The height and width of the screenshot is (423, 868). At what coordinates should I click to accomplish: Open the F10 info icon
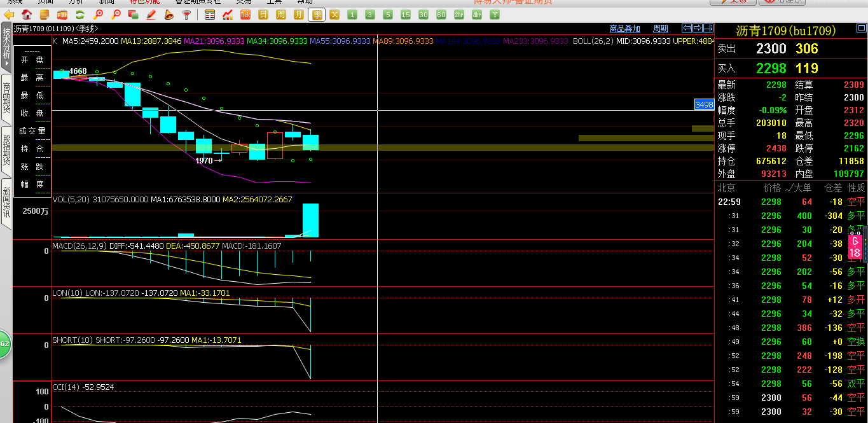point(62,14)
